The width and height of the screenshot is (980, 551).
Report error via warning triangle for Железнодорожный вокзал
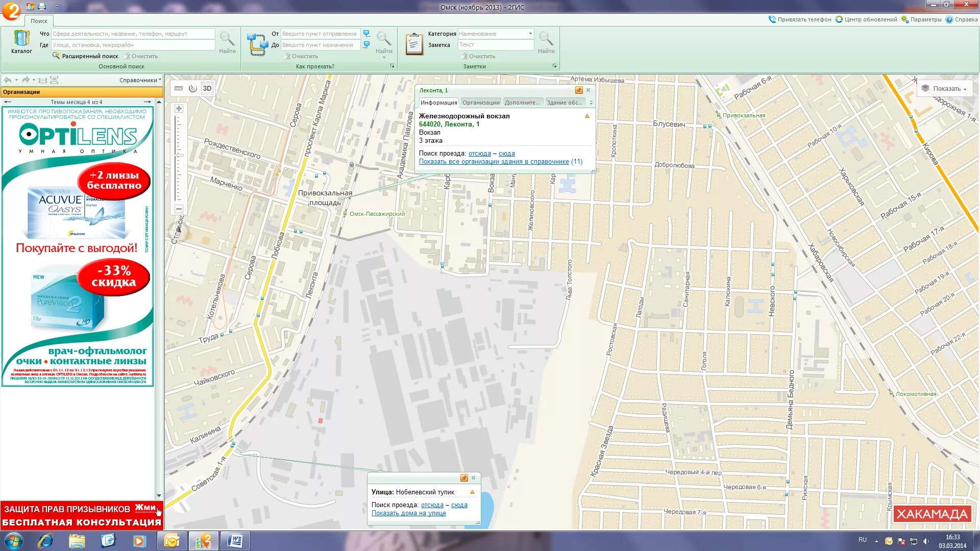click(587, 116)
